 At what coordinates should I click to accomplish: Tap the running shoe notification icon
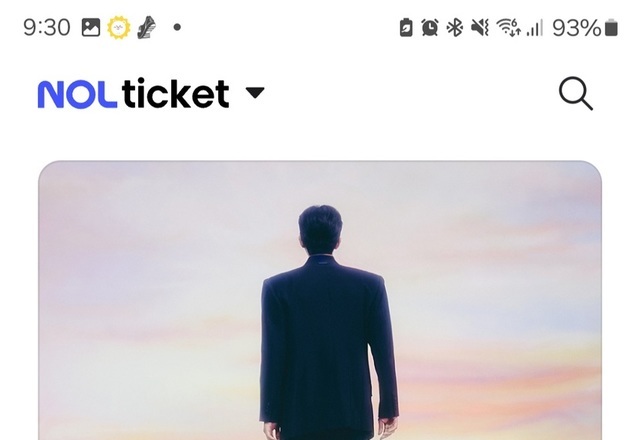[x=147, y=27]
